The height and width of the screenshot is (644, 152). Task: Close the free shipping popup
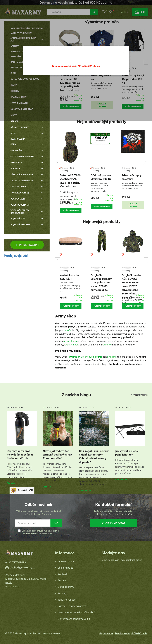122,52
